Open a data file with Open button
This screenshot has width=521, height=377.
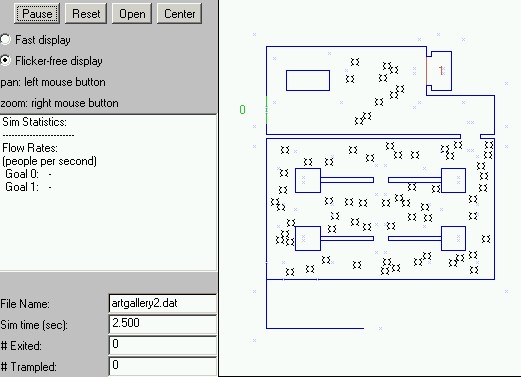132,14
